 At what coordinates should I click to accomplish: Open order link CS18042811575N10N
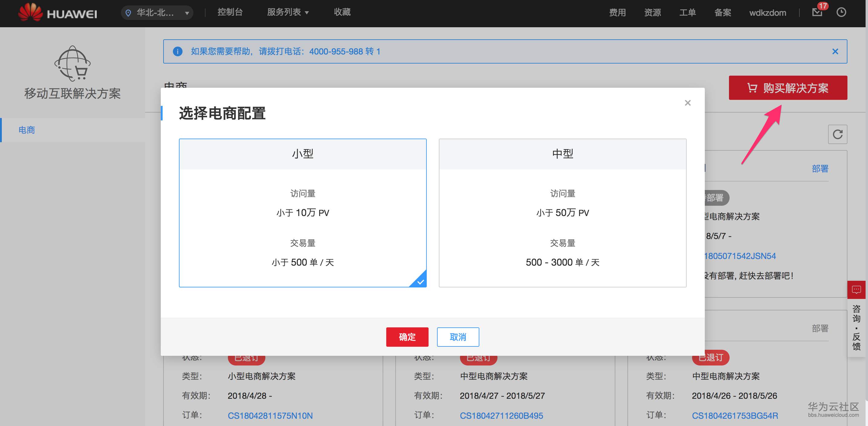click(270, 415)
